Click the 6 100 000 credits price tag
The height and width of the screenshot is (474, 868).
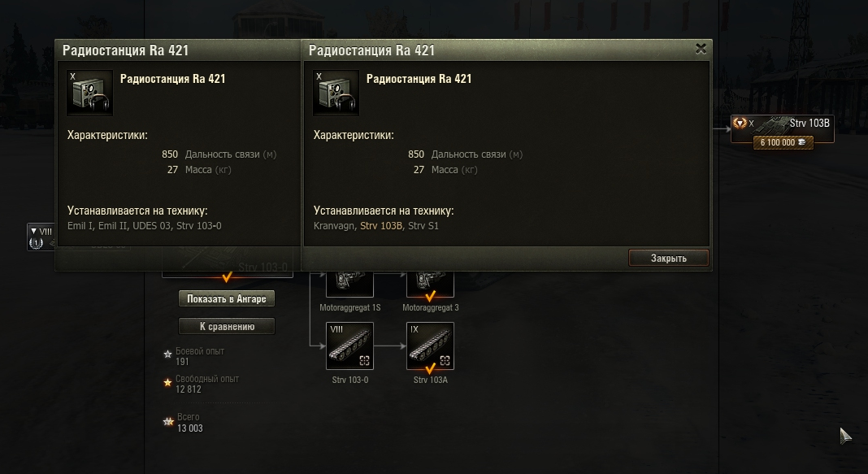click(x=783, y=142)
